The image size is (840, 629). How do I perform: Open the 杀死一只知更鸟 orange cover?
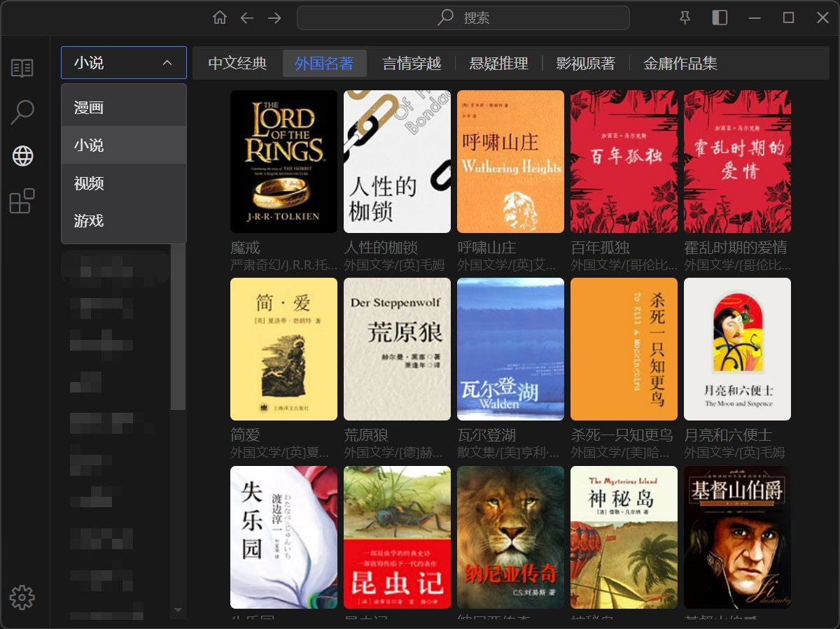click(x=624, y=349)
